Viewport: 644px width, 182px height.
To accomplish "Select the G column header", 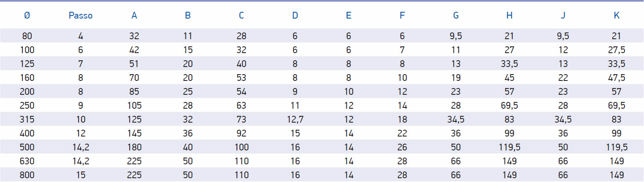I will (x=456, y=16).
